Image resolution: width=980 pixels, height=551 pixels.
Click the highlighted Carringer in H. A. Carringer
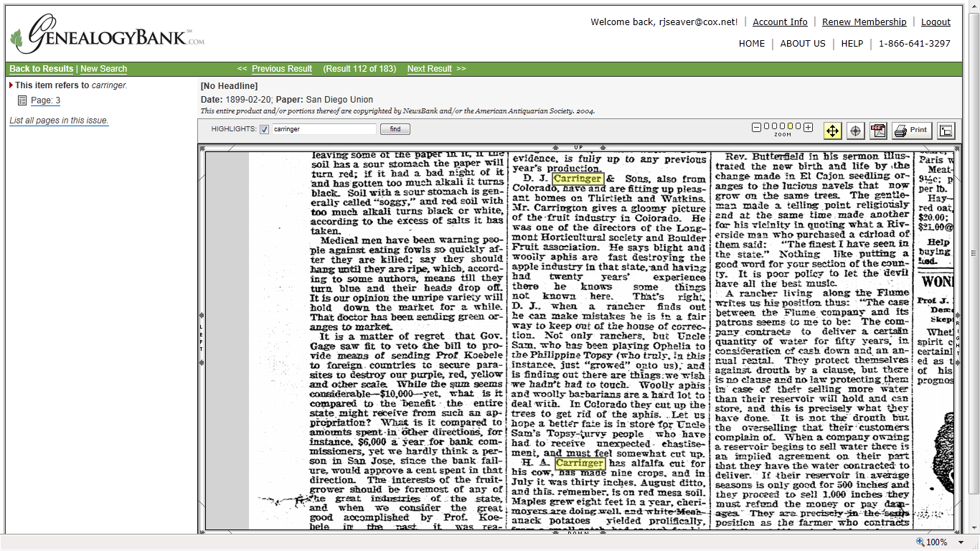click(x=580, y=463)
